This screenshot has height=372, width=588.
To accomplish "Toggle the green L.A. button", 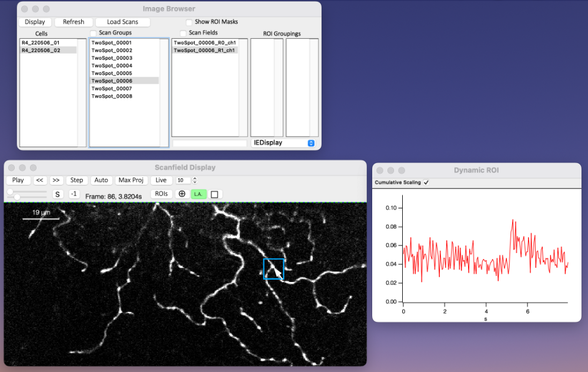I will pyautogui.click(x=199, y=194).
